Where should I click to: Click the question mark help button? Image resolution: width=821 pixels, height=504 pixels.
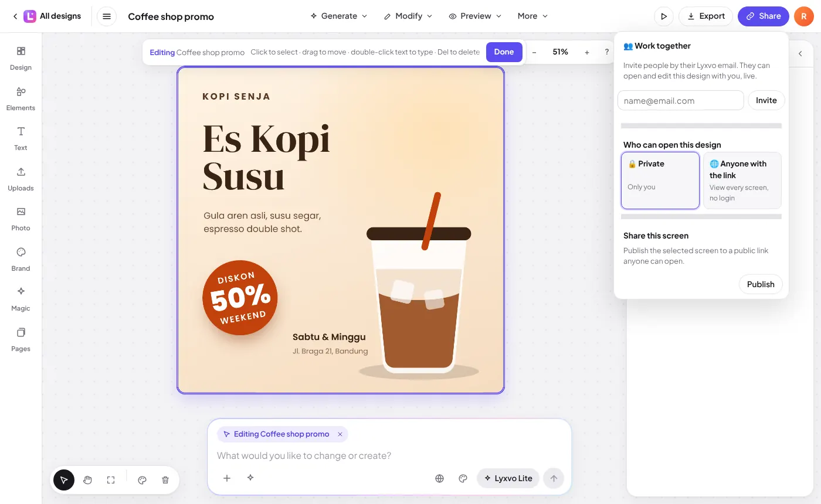pyautogui.click(x=606, y=52)
